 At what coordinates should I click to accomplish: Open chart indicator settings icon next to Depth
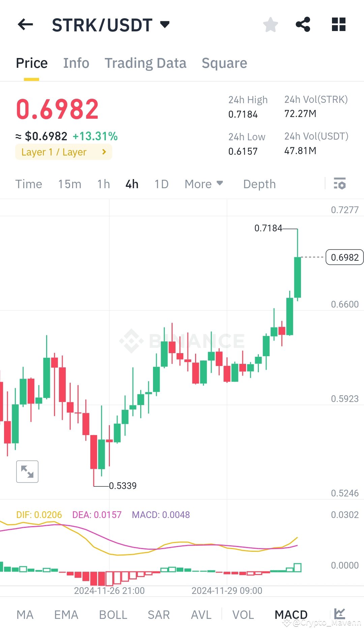click(340, 184)
